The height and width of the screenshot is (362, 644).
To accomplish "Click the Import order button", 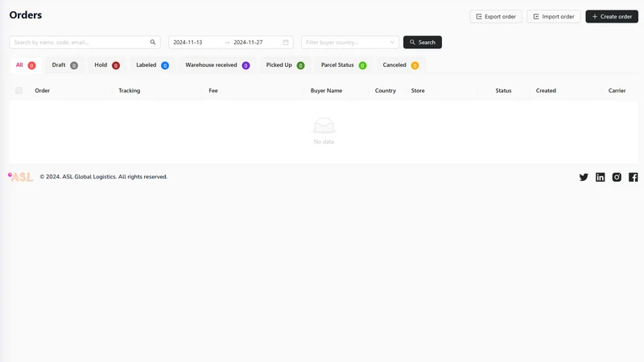I will pos(554,16).
